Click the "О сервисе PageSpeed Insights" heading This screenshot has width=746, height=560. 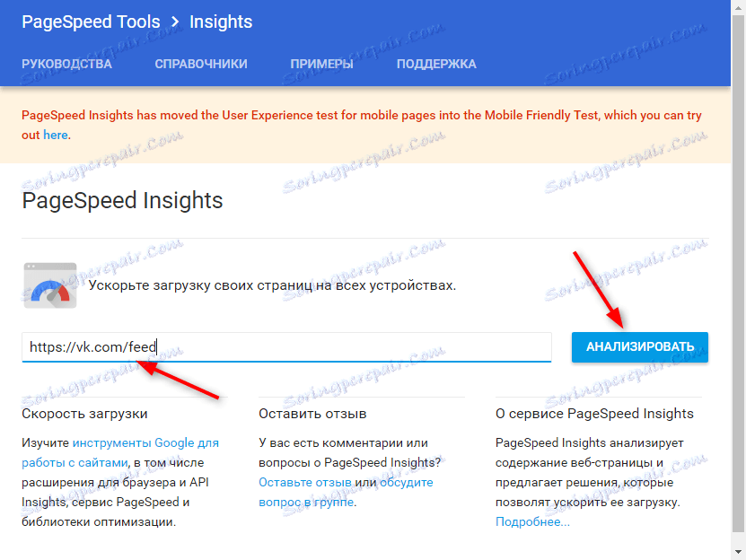[x=594, y=414]
